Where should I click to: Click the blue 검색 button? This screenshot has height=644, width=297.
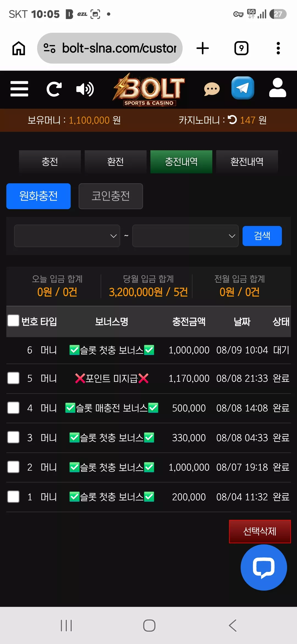click(262, 236)
